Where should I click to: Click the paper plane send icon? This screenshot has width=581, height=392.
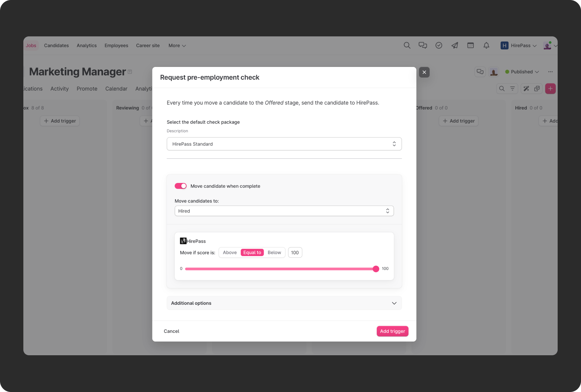tap(455, 45)
